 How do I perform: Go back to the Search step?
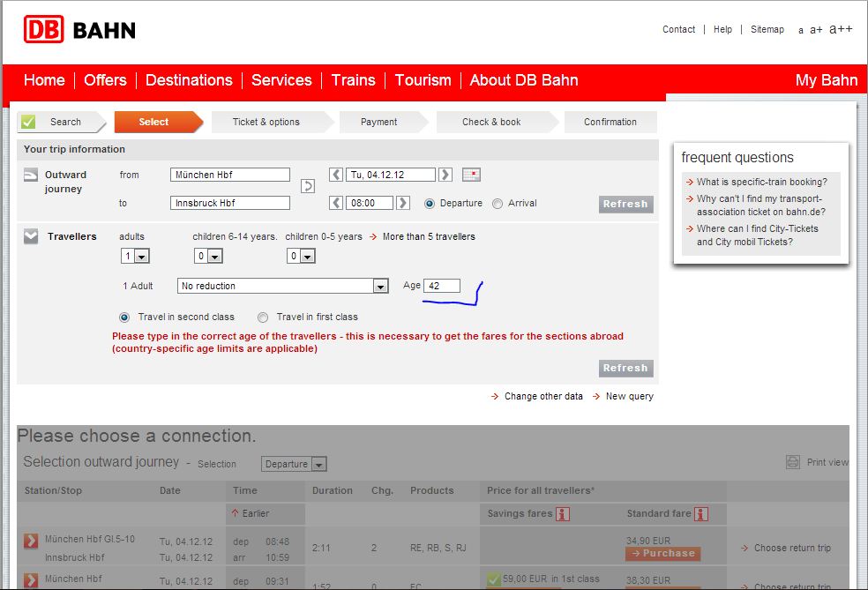(x=61, y=122)
